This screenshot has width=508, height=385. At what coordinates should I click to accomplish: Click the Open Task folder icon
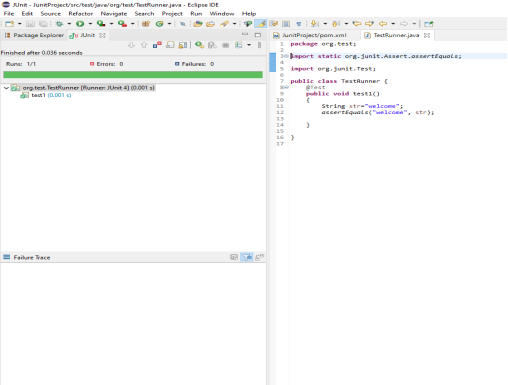click(211, 24)
